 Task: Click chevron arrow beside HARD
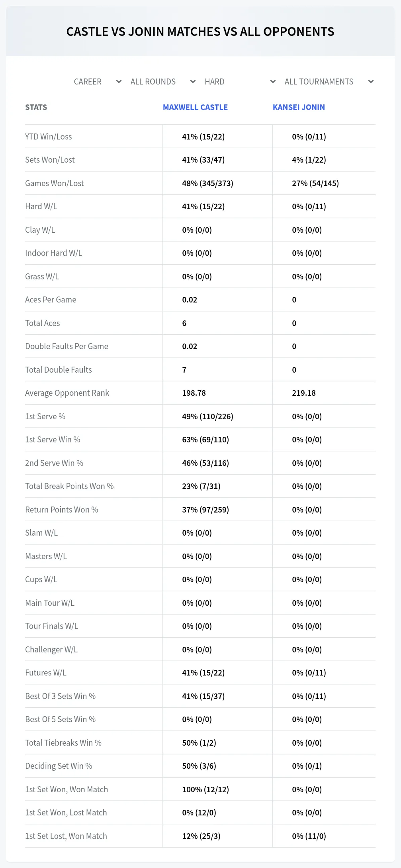coord(273,82)
